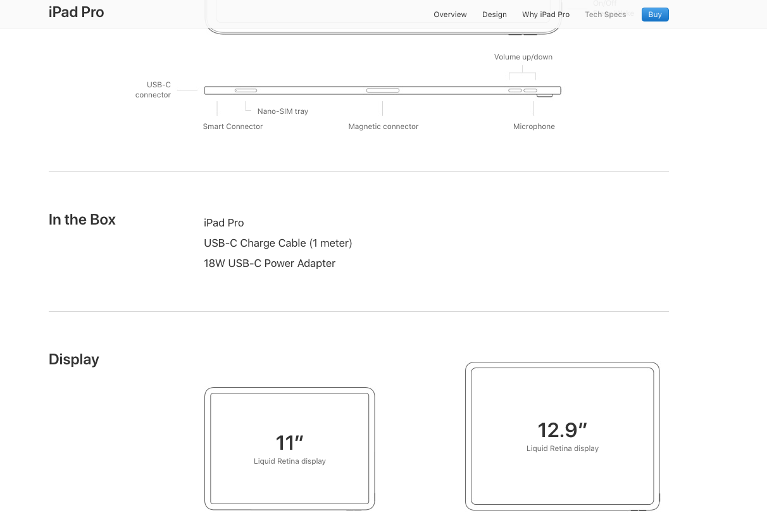The height and width of the screenshot is (532, 767).
Task: Select the 'Volume up/down' label
Action: pyautogui.click(x=523, y=57)
